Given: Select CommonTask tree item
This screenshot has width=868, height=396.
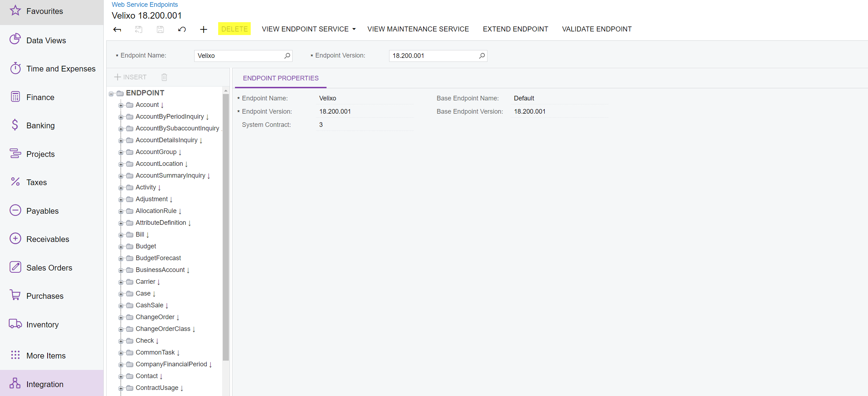Looking at the screenshot, I should 155,352.
